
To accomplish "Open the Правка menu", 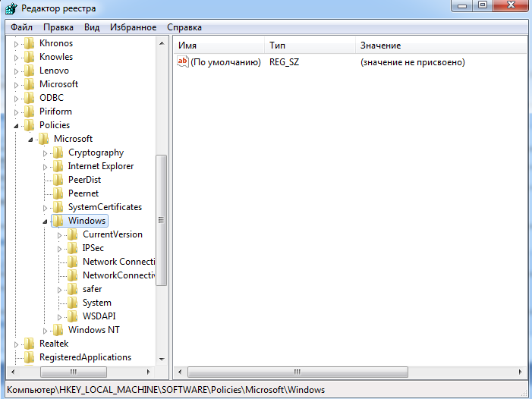I will (x=58, y=27).
